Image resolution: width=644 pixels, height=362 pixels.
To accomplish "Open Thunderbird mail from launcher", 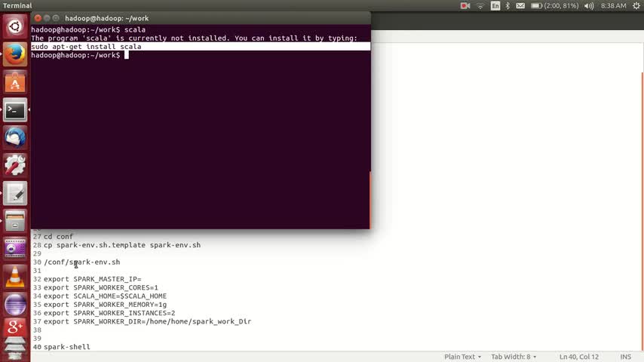I will pyautogui.click(x=15, y=138).
